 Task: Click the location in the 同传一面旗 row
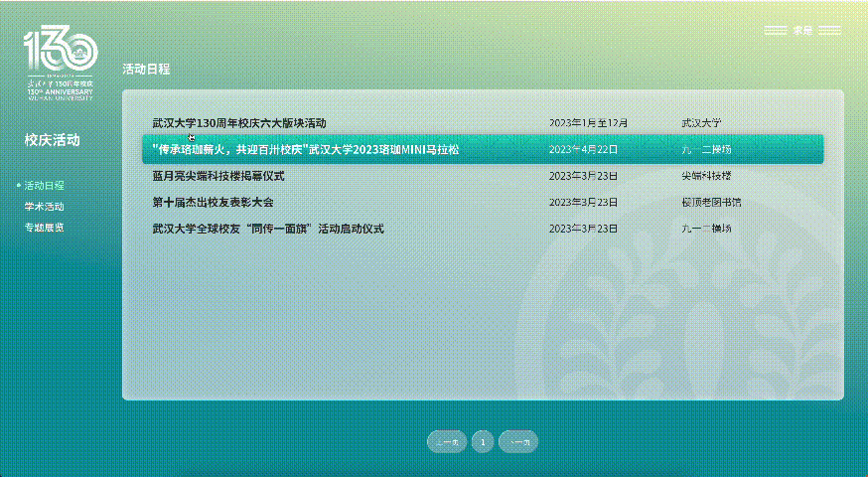point(706,229)
